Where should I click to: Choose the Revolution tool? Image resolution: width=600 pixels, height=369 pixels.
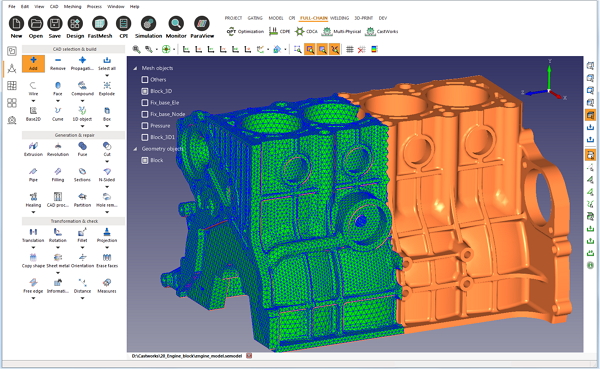(x=58, y=149)
